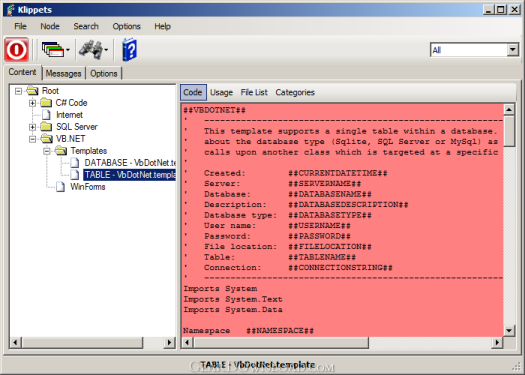
Task: Click the stacked colored windows toolbar icon
Action: pos(53,50)
